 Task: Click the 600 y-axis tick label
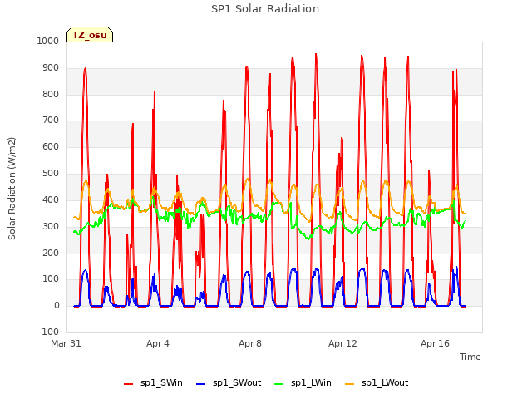[51, 146]
